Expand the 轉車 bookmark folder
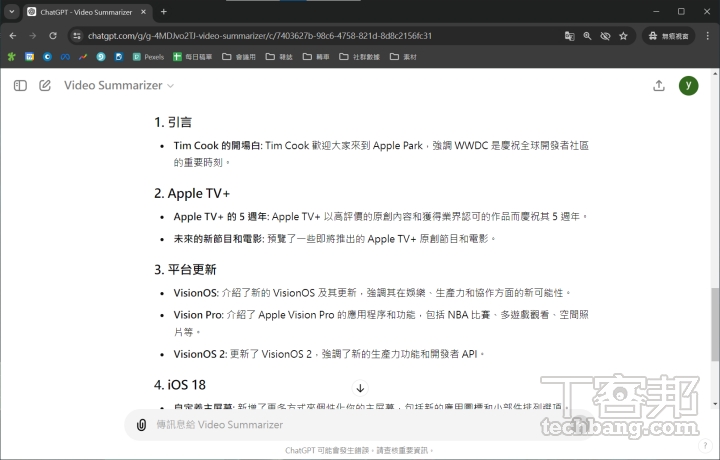The image size is (720, 460). point(316,56)
